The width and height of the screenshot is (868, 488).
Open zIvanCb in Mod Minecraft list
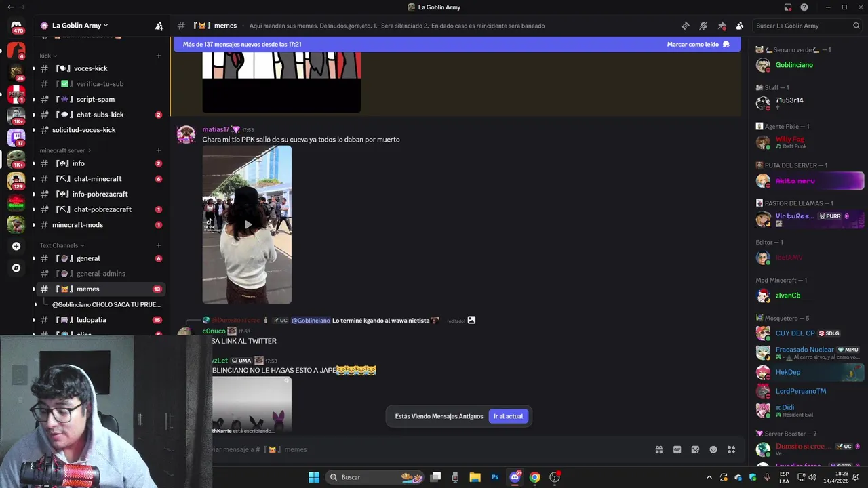pos(810,296)
